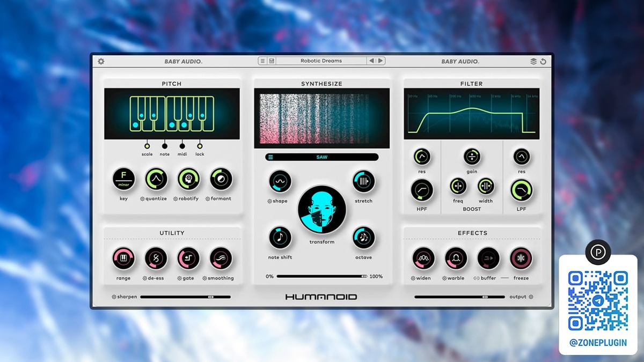The width and height of the screenshot is (644, 362).
Task: Click the note shift knob
Action: pos(280,238)
